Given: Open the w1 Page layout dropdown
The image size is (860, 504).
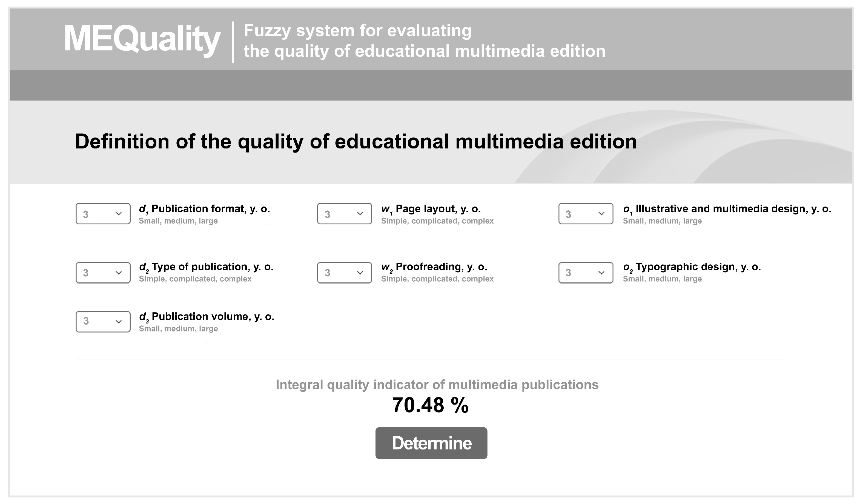Looking at the screenshot, I should point(344,213).
